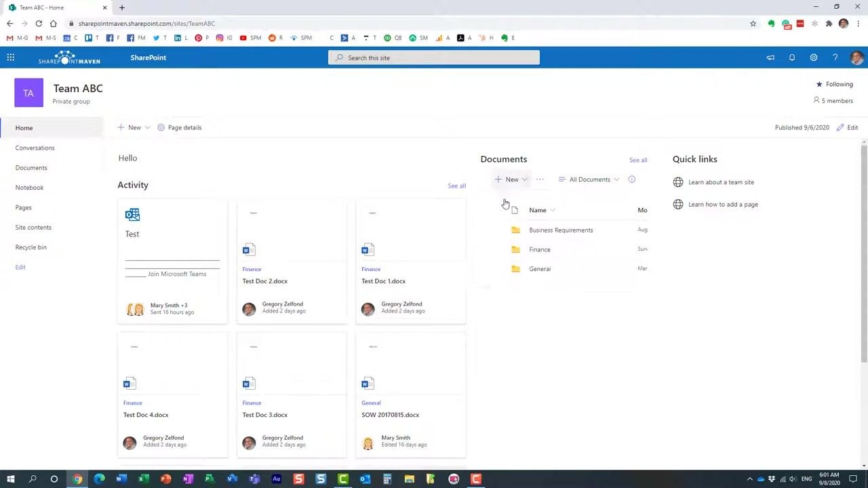Open Test Doc 2.docx activity card
This screenshot has width=868, height=488.
[292, 262]
